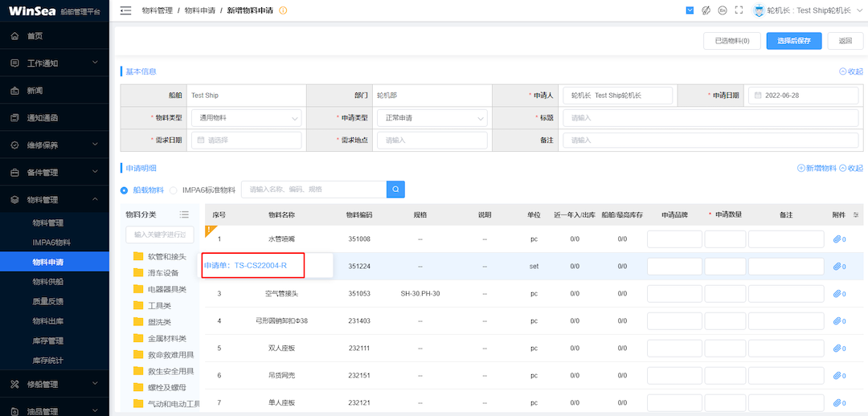868x416 pixels.
Task: Select the IMPA6标准物料 radio button
Action: [173, 190]
